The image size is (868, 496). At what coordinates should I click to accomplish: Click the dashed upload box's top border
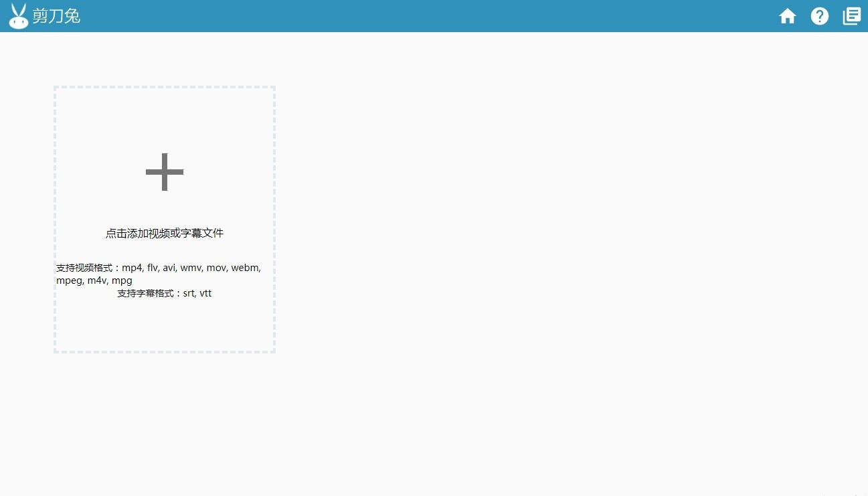coord(165,87)
